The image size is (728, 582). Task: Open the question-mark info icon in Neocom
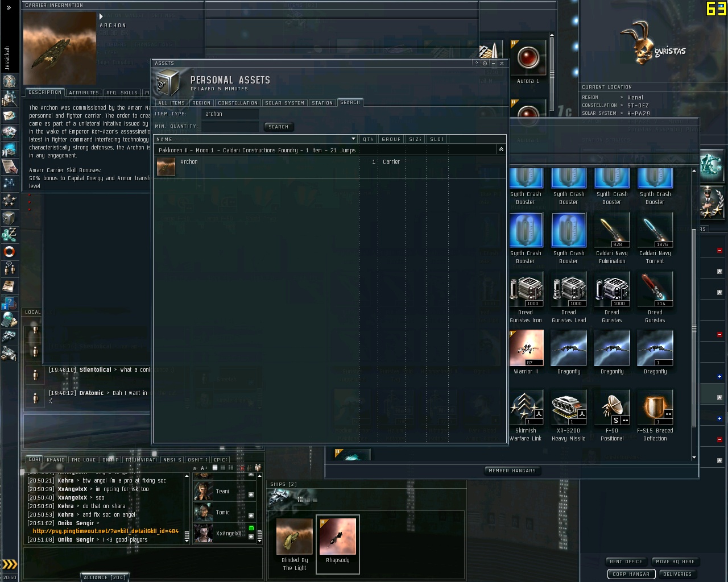9,302
